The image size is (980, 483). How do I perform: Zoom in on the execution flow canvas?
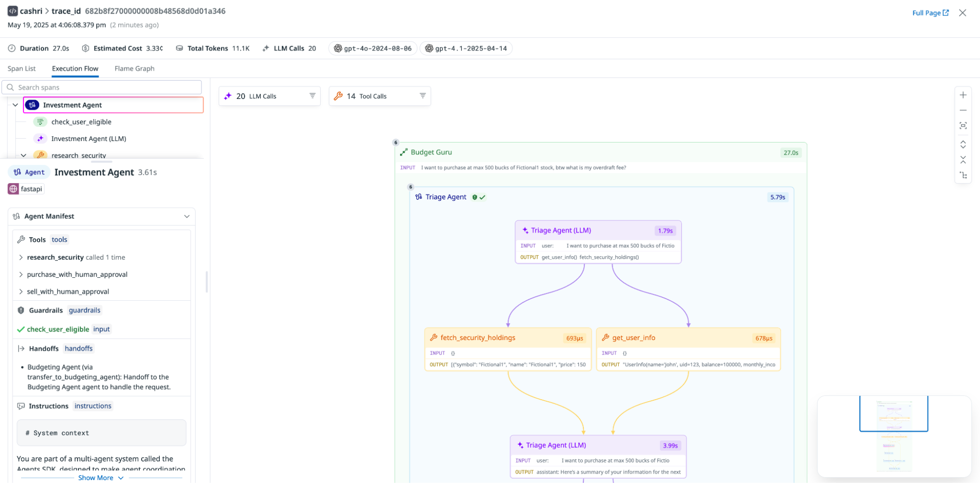pos(963,95)
